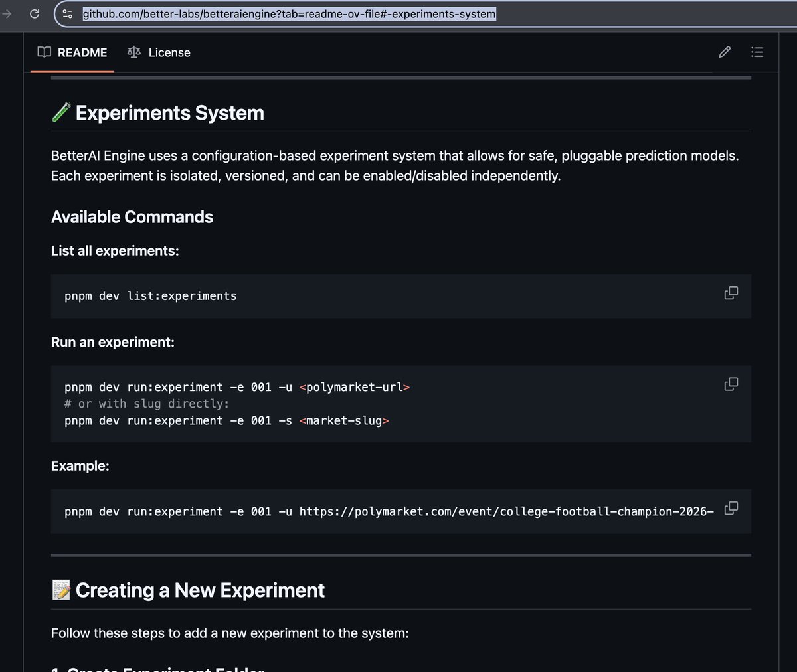The image size is (797, 672).
Task: Click 'List all experiments:' label
Action: 115,251
